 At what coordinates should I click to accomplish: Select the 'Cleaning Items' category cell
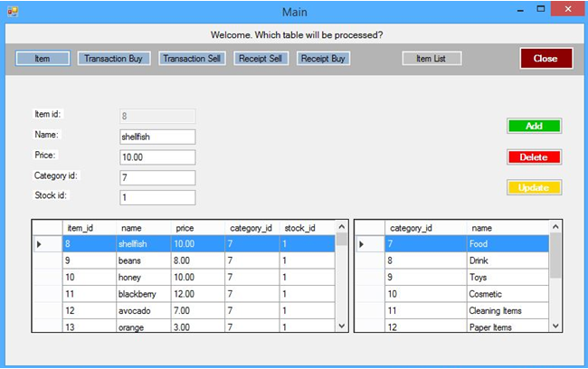click(x=507, y=311)
